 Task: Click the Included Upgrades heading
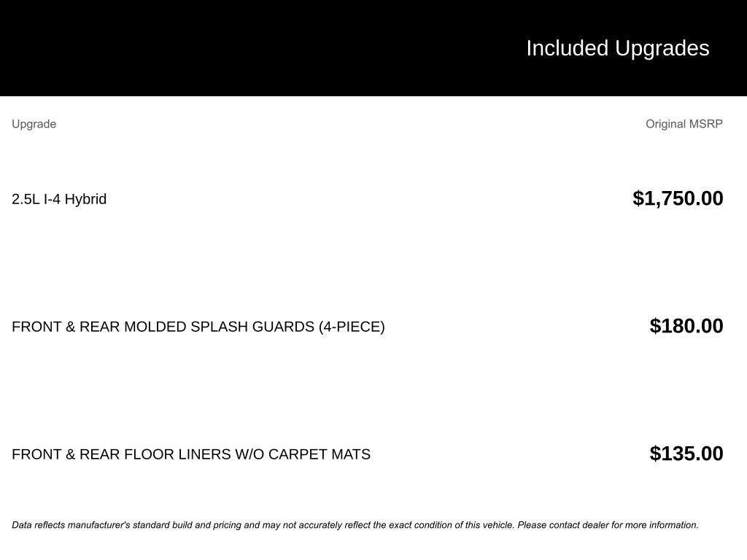[617, 48]
